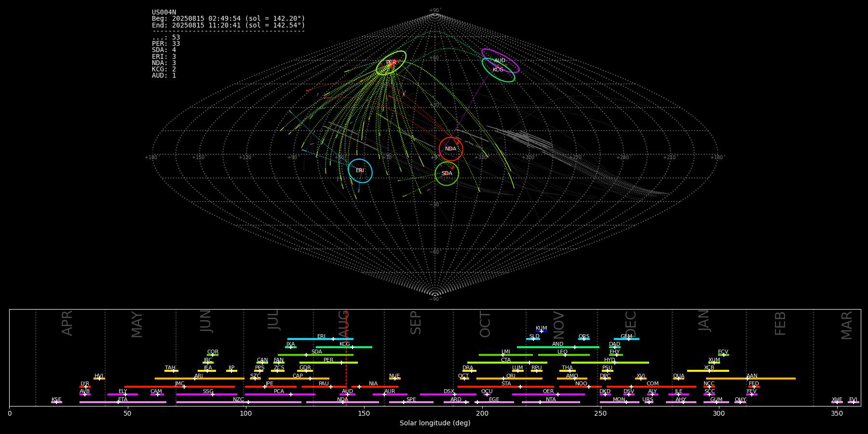Click the 'ERI: 3' legend count
Image resolution: width=868 pixels, height=434 pixels.
(x=164, y=57)
